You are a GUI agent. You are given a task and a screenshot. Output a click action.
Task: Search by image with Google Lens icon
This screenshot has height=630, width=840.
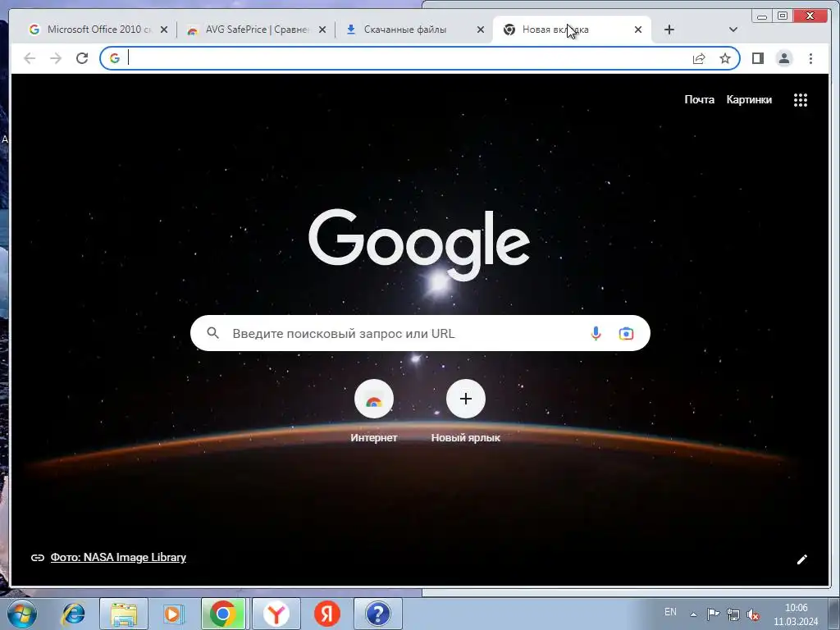pos(626,333)
